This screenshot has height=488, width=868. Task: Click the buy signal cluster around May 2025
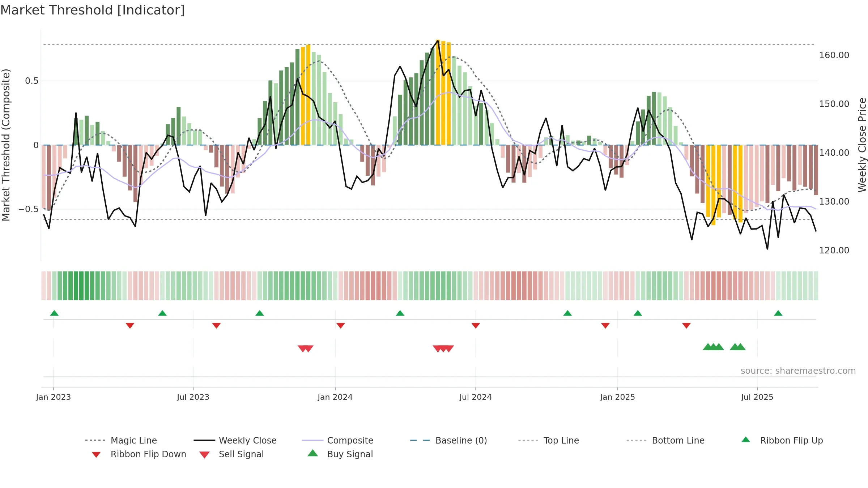[713, 347]
